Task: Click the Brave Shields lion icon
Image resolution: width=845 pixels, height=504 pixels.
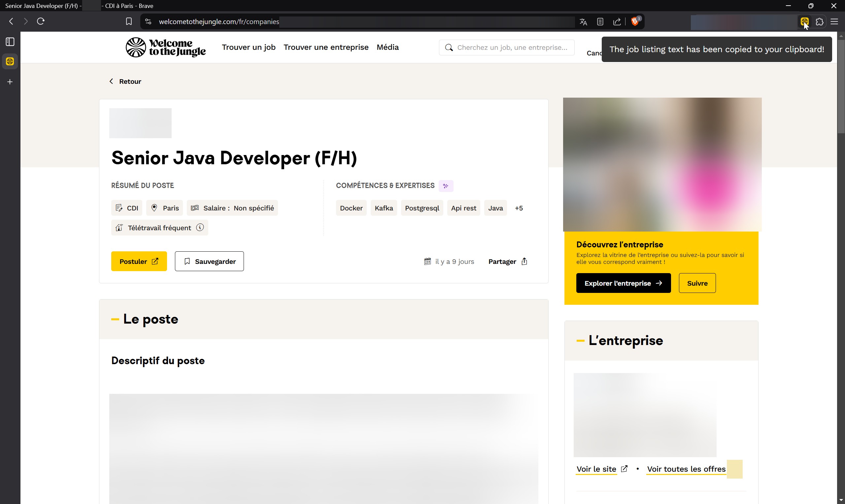Action: click(x=635, y=22)
